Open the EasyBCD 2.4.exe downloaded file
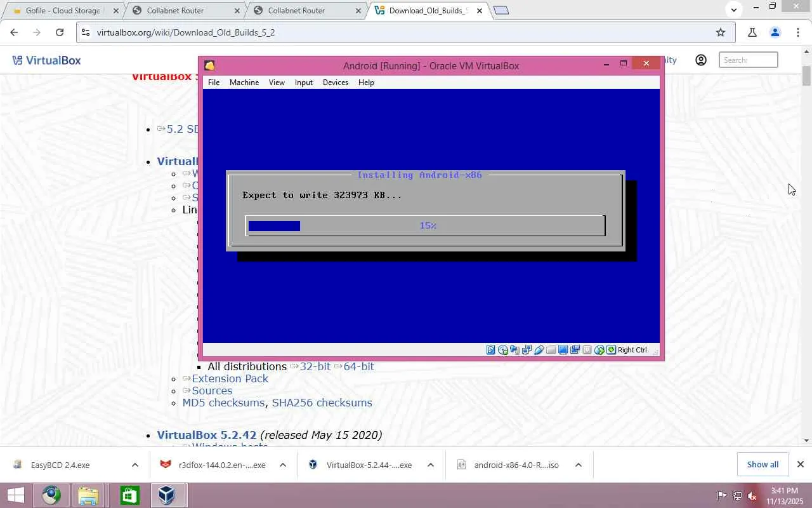Image resolution: width=812 pixels, height=508 pixels. tap(60, 465)
